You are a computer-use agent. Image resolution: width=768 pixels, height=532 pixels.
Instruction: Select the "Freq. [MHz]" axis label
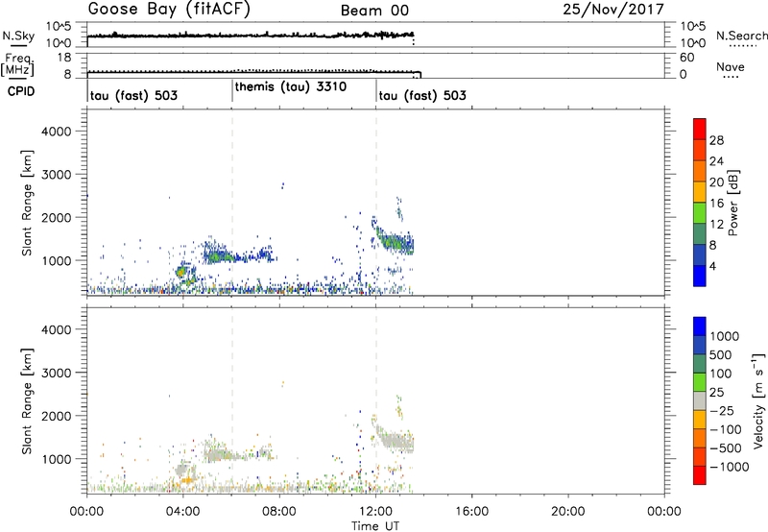coord(18,65)
